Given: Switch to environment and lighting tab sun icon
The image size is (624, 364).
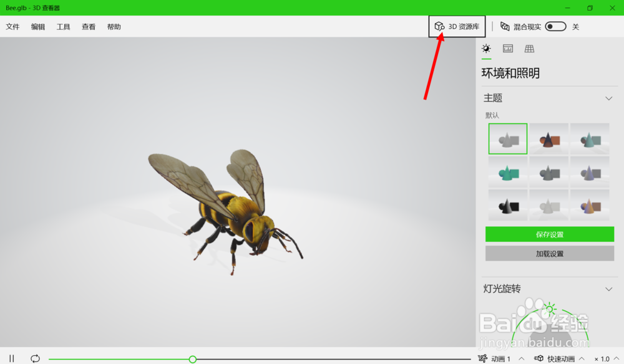Looking at the screenshot, I should [486, 49].
